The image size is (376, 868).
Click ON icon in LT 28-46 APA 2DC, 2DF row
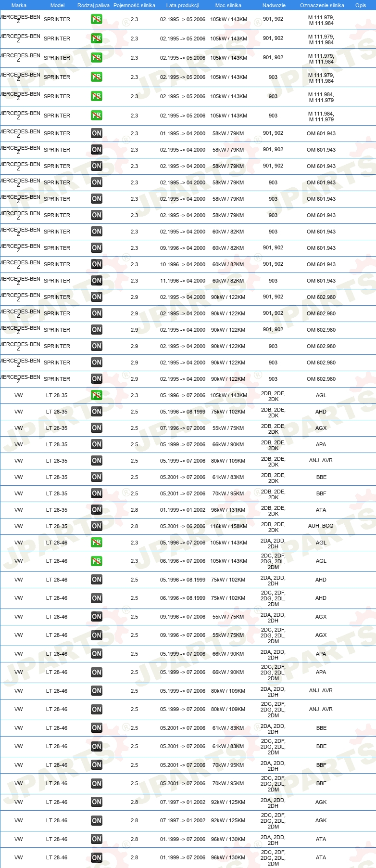[x=97, y=673]
